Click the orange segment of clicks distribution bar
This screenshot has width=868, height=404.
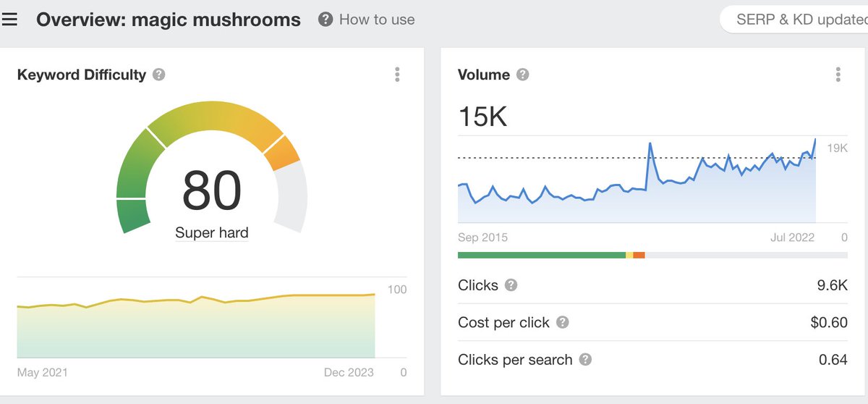tap(639, 255)
